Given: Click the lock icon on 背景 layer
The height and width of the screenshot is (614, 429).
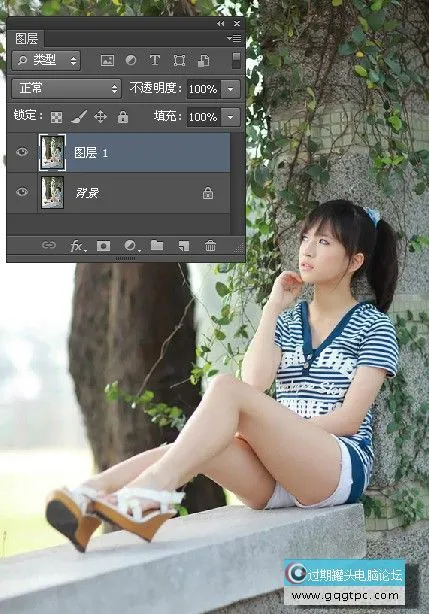Looking at the screenshot, I should pos(208,193).
